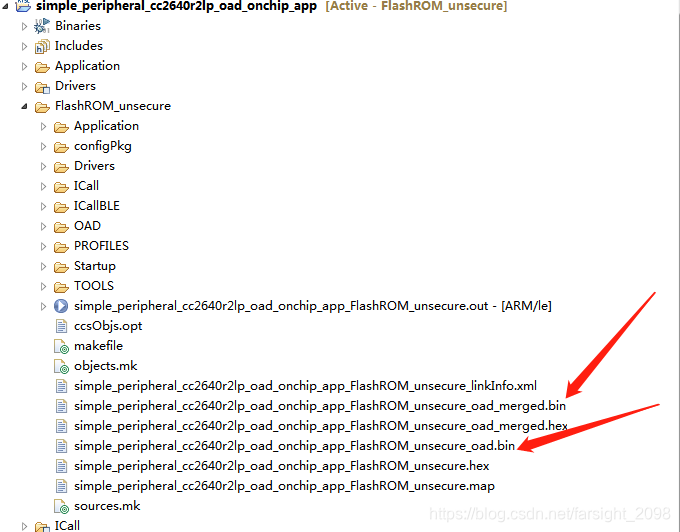Expand the Includes node
Viewport: 680px width, 532px height.
[x=24, y=46]
